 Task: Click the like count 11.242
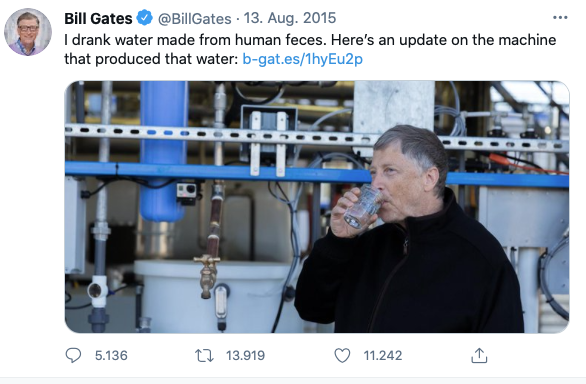[x=383, y=356]
